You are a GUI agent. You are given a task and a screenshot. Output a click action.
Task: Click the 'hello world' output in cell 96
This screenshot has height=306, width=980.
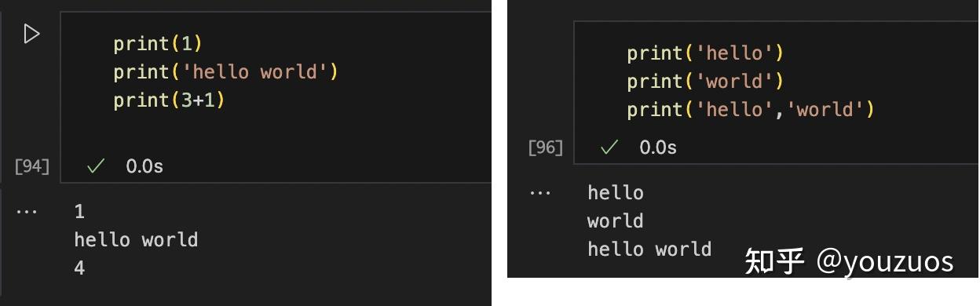[649, 250]
